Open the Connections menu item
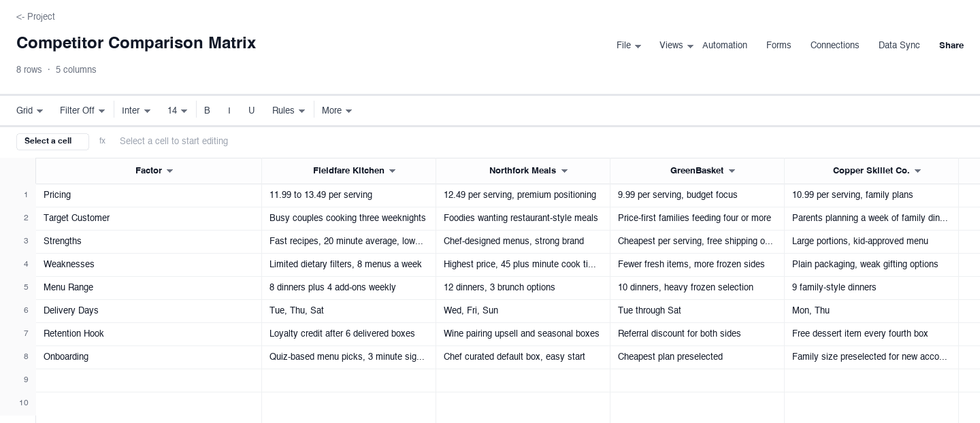 (834, 46)
